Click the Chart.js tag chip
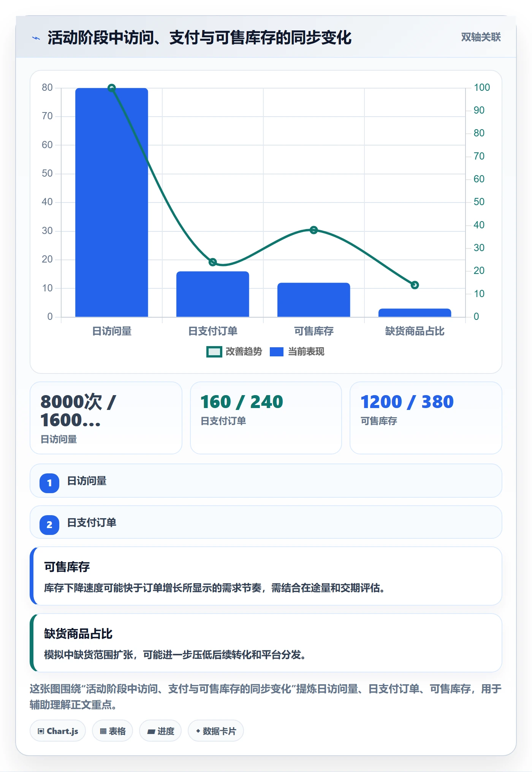 [x=58, y=731]
